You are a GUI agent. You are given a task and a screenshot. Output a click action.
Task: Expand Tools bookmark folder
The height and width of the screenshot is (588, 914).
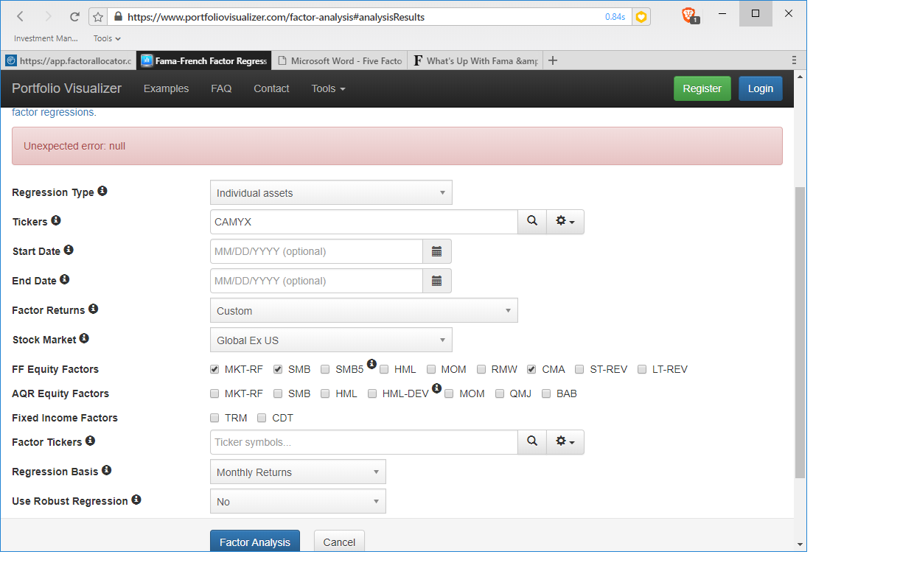pos(108,38)
